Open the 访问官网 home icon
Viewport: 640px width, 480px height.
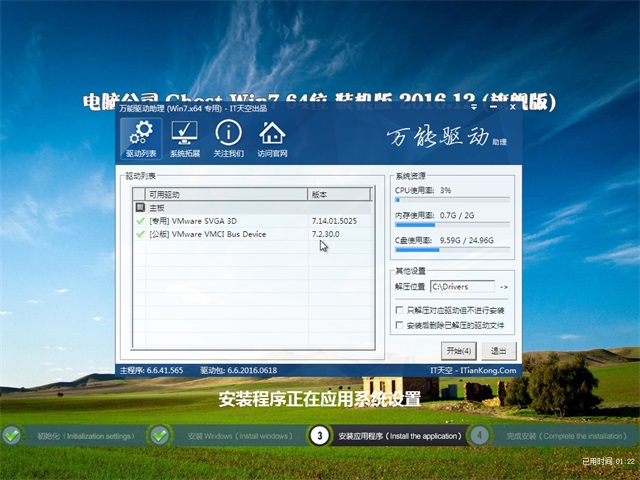tap(272, 139)
